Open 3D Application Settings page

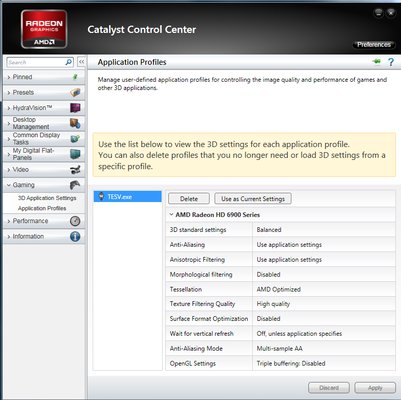(x=47, y=198)
